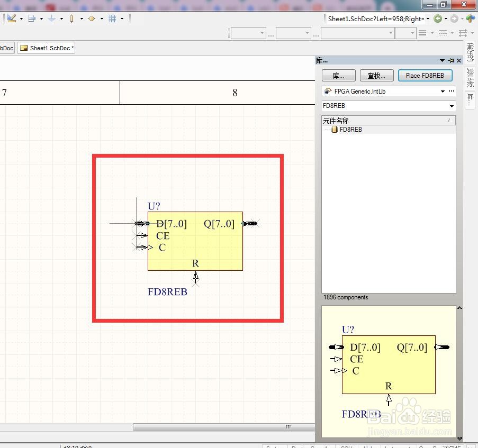Select the drawing utility tool icon
This screenshot has height=448, width=478.
click(x=12, y=19)
